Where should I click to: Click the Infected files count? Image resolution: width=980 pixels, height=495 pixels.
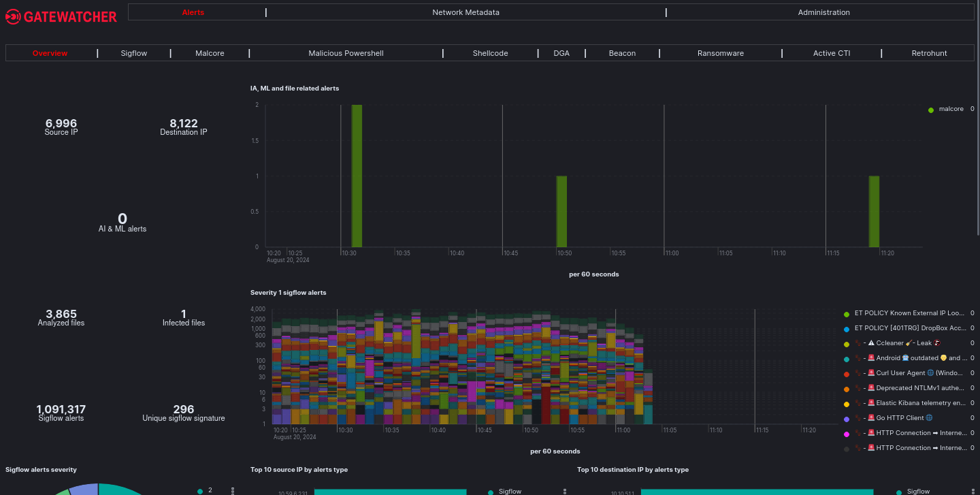(x=184, y=317)
